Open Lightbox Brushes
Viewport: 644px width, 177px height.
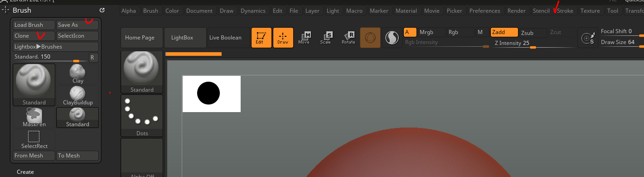[x=56, y=47]
